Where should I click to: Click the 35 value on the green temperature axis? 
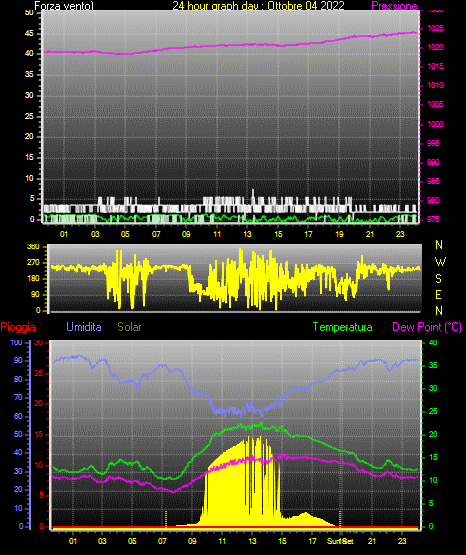point(433,365)
